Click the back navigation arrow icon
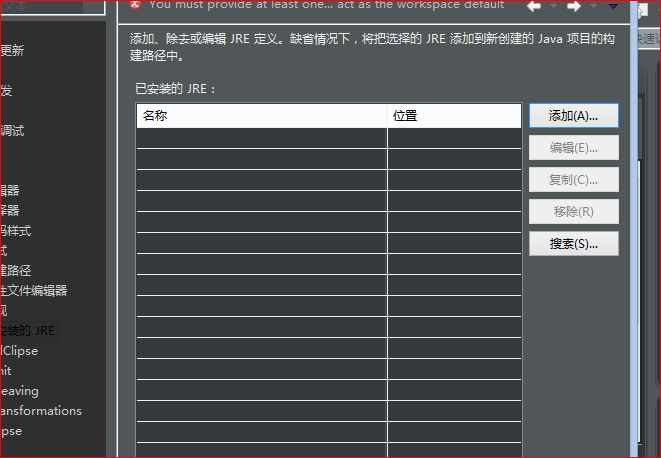The image size is (661, 458). (534, 6)
